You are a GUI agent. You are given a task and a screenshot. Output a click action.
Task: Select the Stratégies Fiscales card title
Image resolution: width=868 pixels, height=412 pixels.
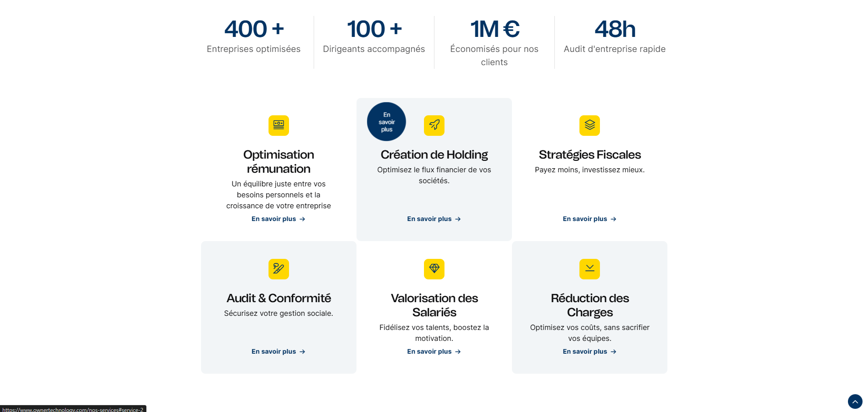589,155
